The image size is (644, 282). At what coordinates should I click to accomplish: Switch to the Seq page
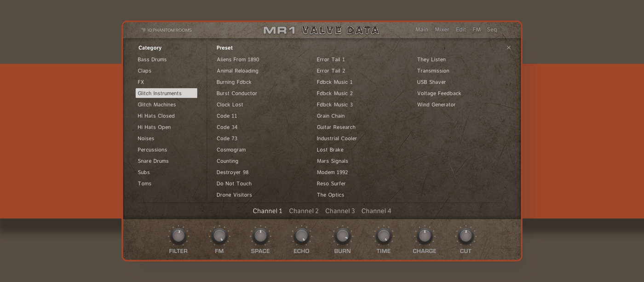492,29
